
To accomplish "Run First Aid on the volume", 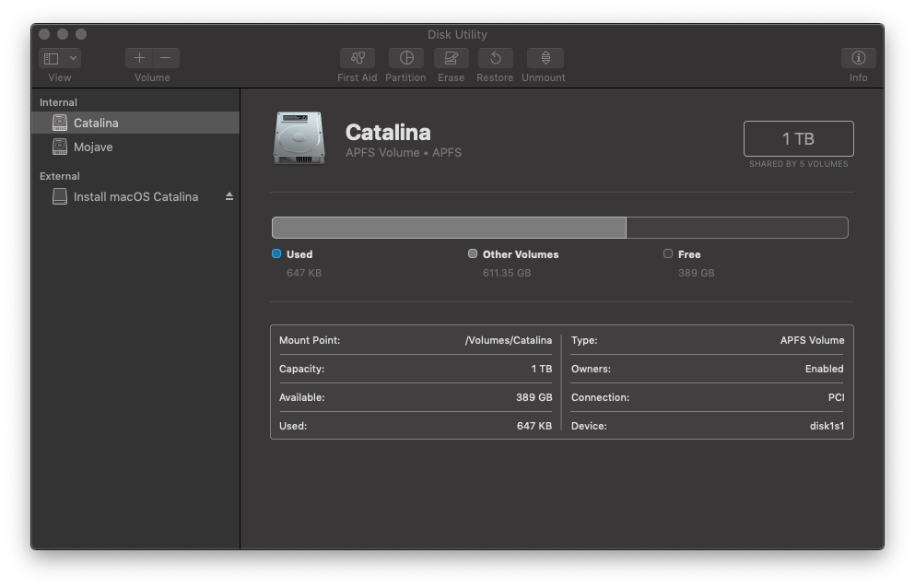I will [x=358, y=58].
